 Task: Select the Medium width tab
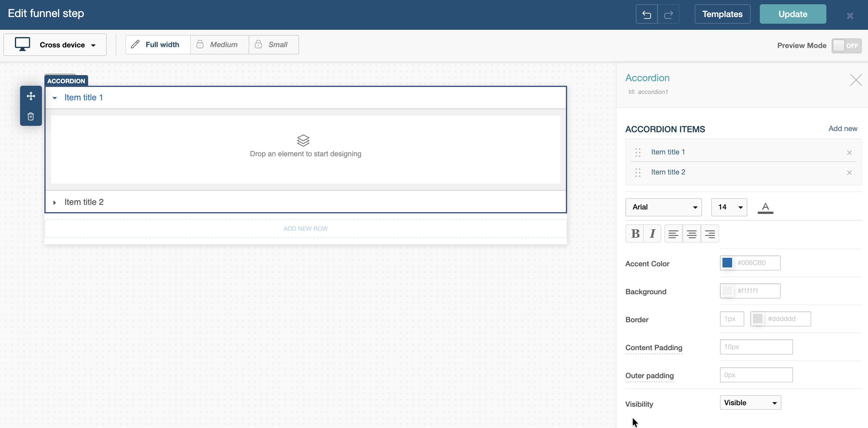(x=219, y=44)
